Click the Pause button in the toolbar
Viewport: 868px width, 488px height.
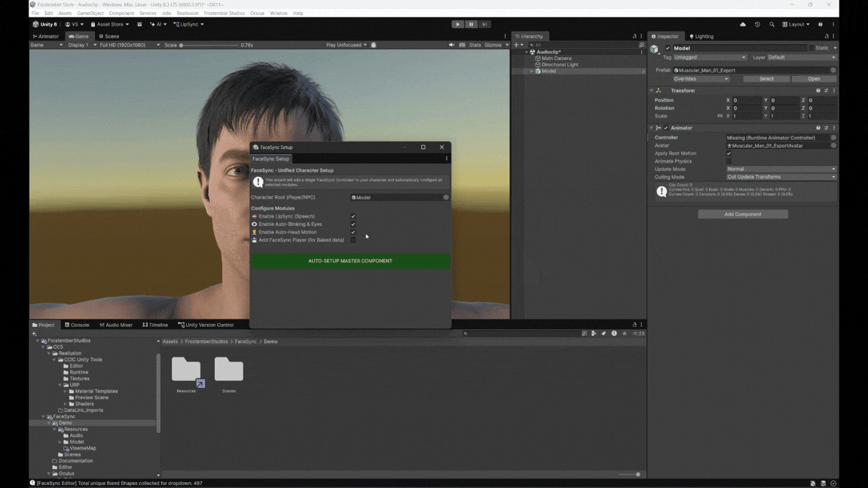click(x=471, y=24)
